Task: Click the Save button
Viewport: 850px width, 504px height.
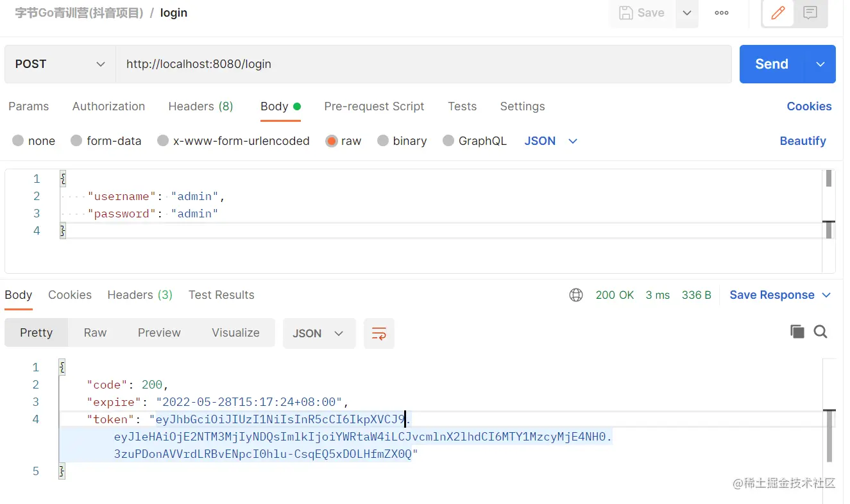Action: tap(642, 13)
